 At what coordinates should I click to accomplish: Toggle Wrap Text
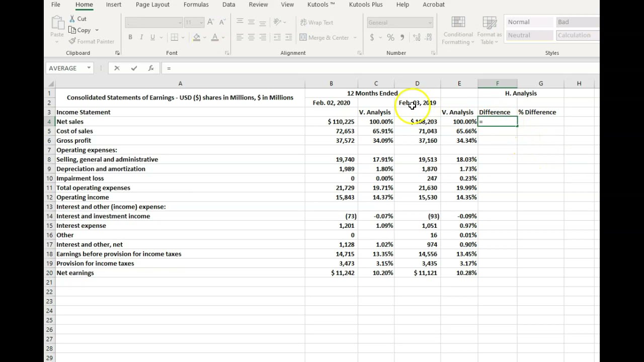[x=317, y=22]
